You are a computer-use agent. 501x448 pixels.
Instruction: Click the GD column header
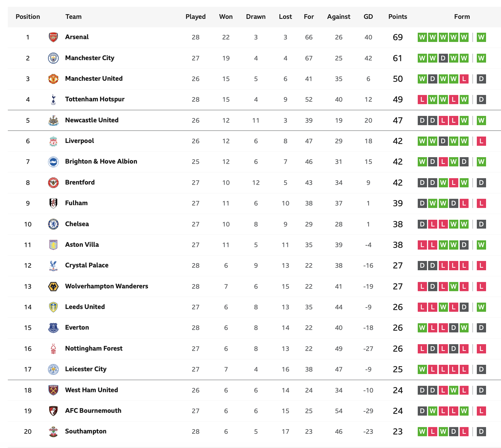click(x=368, y=17)
